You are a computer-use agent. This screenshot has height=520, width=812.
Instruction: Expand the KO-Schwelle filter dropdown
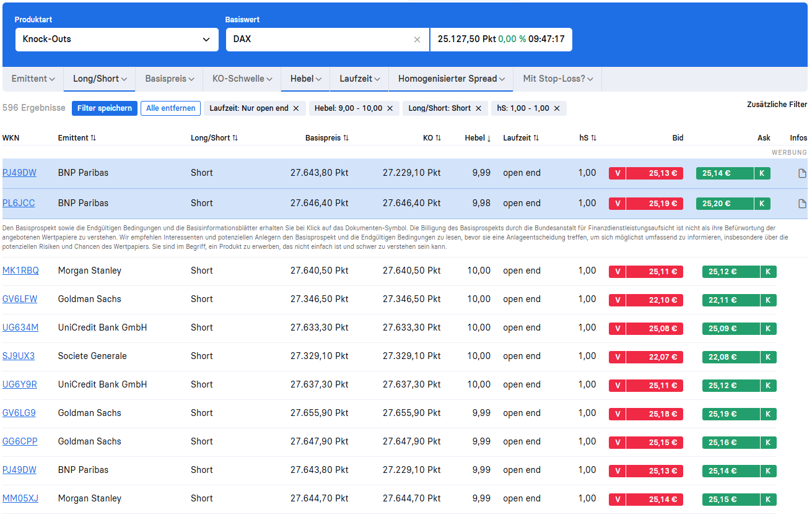click(242, 79)
